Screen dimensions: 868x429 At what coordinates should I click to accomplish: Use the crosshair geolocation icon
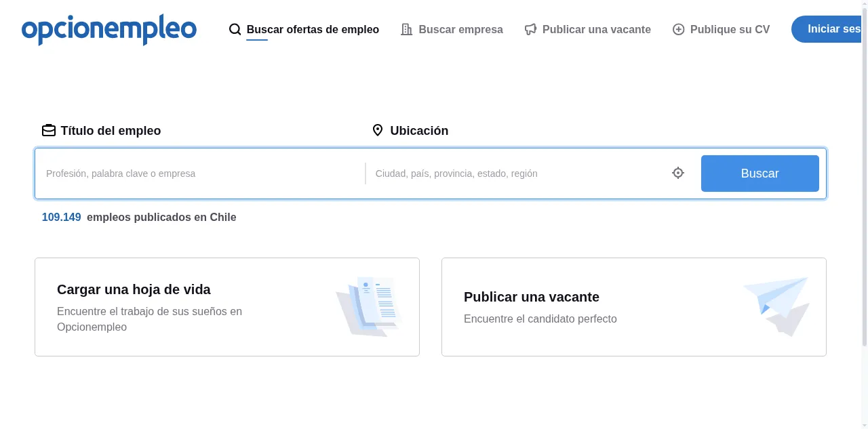point(678,173)
